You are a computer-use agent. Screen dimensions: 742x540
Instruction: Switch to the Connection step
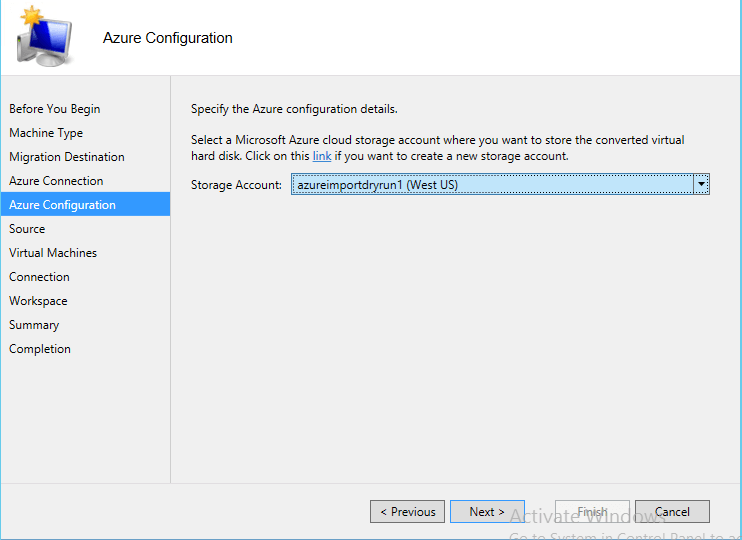(x=39, y=277)
